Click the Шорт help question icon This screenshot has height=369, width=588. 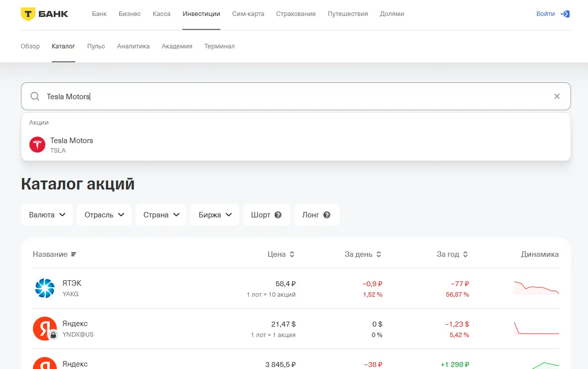click(x=278, y=215)
